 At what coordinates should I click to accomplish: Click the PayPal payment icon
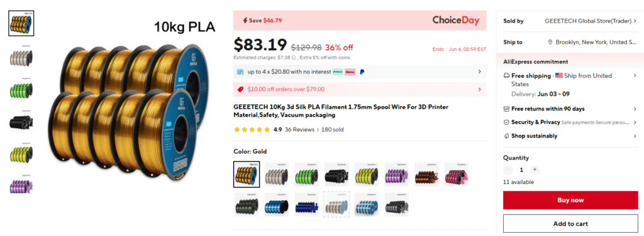(x=362, y=72)
